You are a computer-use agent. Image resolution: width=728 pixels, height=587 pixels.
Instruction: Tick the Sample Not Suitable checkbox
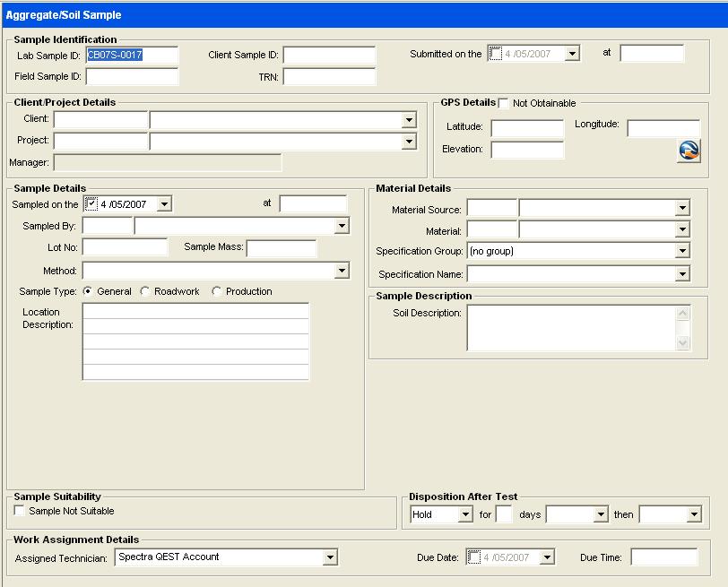(20, 511)
